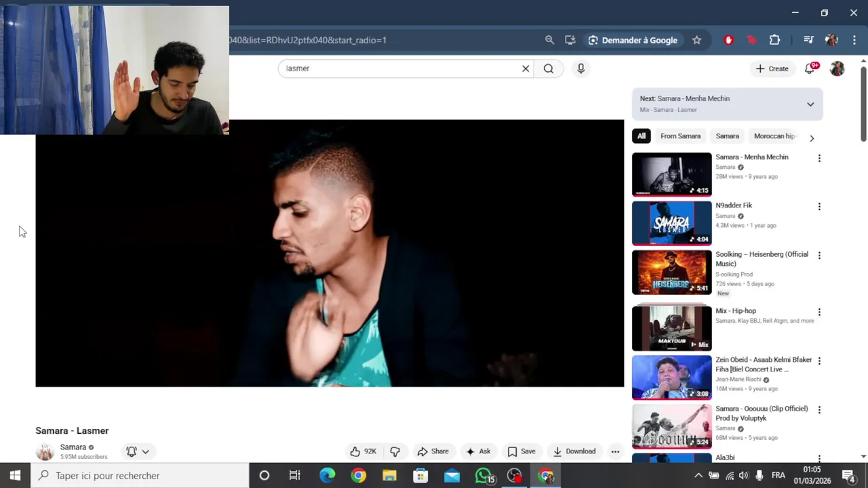Viewport: 868px width, 488px height.
Task: Open more actions ellipsis below video
Action: coord(615,451)
